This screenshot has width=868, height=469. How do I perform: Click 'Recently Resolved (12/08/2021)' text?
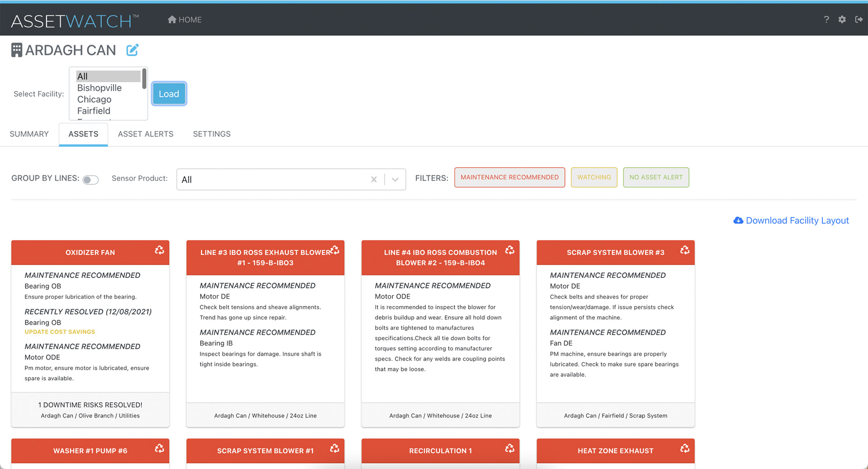coord(88,312)
